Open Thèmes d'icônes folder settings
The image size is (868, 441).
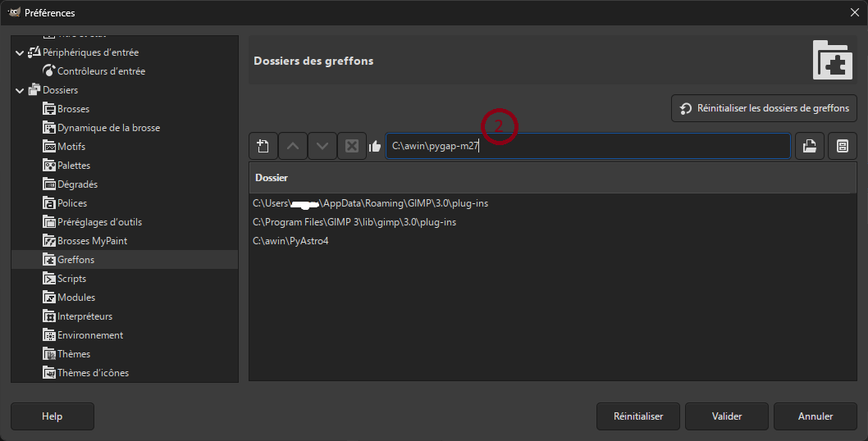point(93,372)
